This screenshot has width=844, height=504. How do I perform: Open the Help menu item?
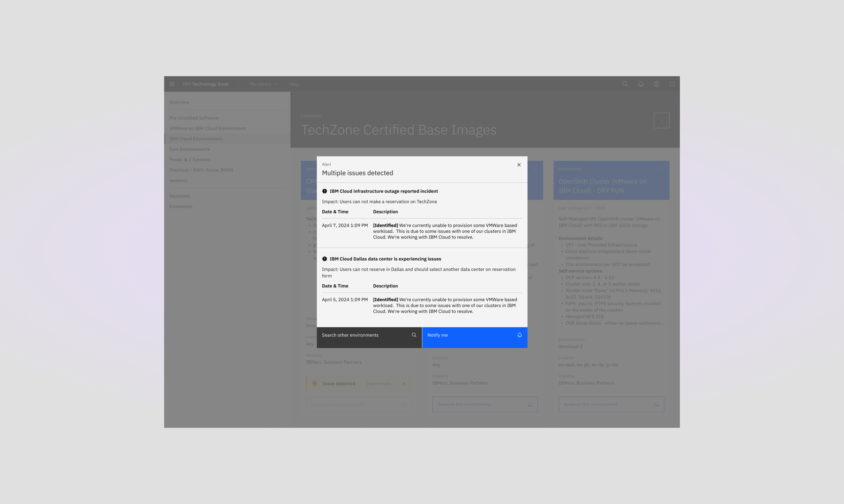click(x=295, y=84)
